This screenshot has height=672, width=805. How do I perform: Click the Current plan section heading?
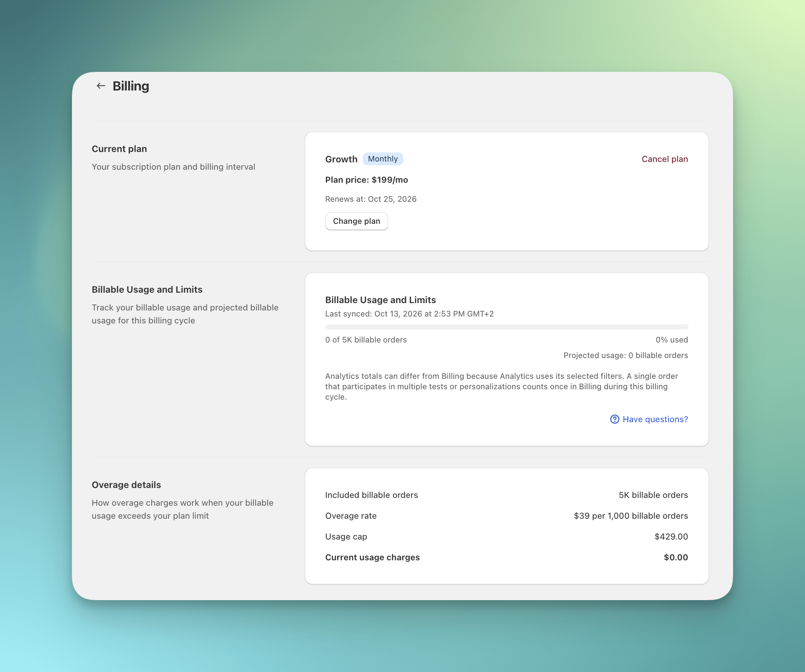(119, 149)
